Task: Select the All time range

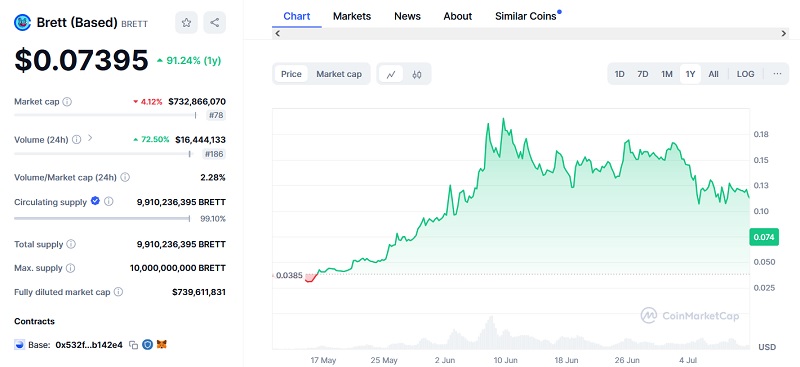Action: point(713,74)
